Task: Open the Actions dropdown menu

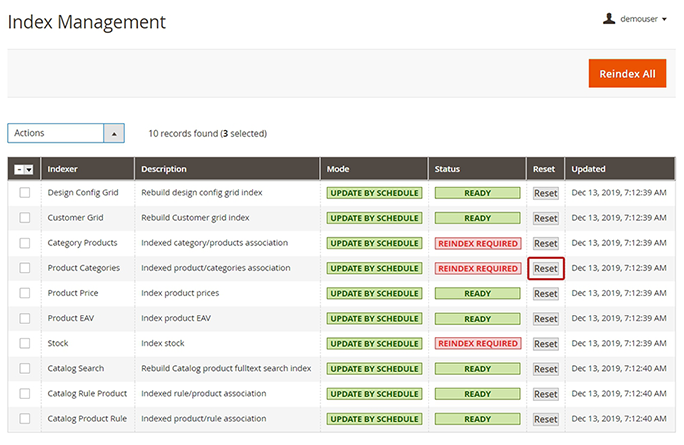Action: 66,133
